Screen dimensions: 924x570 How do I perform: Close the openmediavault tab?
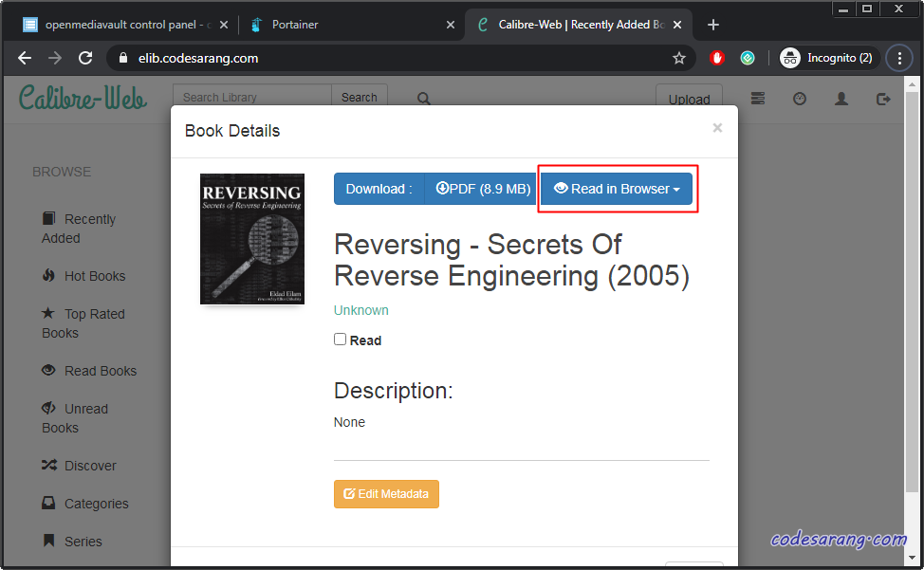224,25
